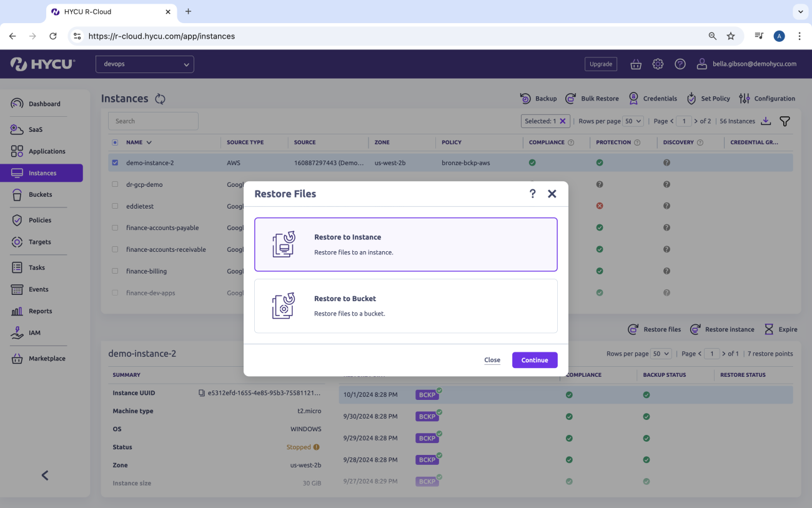Click the export download icon
812x508 pixels.
pos(766,121)
